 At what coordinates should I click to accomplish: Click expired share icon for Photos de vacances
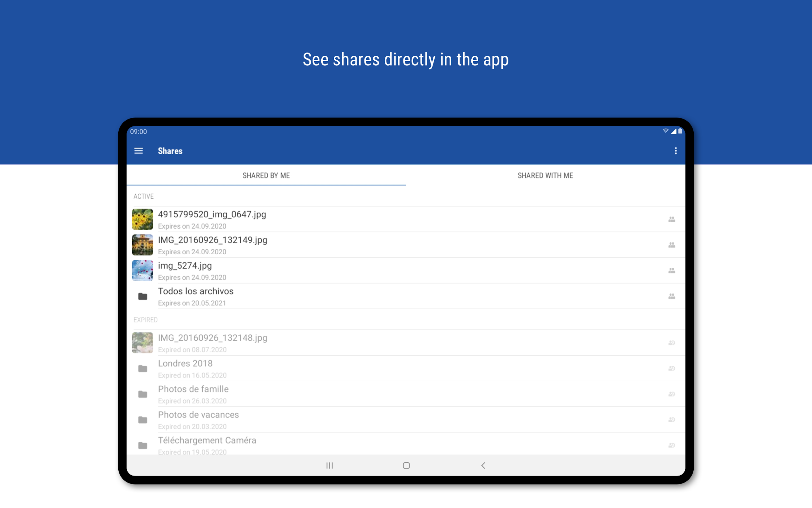671,420
